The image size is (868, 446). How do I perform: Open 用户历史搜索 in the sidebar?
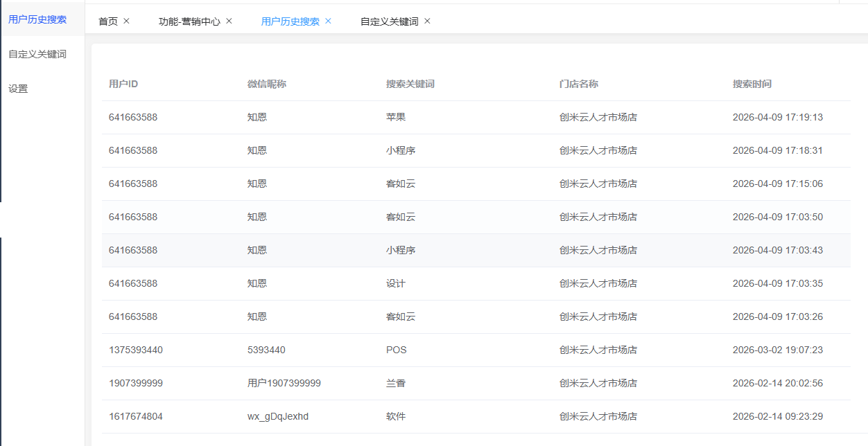[37, 19]
